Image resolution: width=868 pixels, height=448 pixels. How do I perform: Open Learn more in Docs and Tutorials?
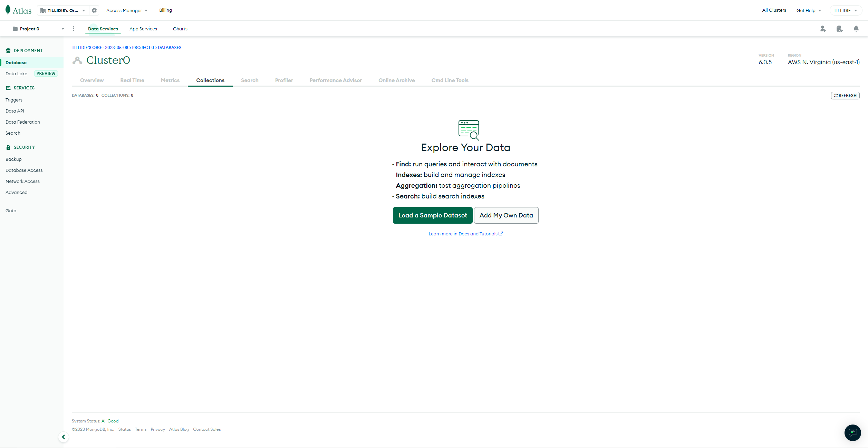click(466, 234)
